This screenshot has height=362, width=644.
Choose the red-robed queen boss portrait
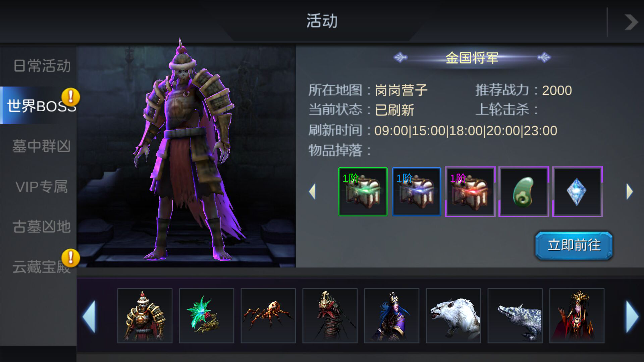coord(577,316)
